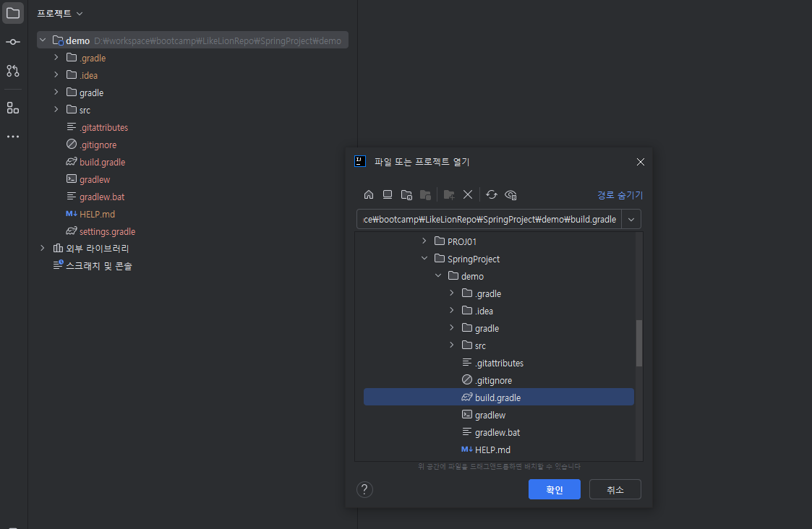
Task: Select gradlew.bat in the dialog tree
Action: click(497, 432)
